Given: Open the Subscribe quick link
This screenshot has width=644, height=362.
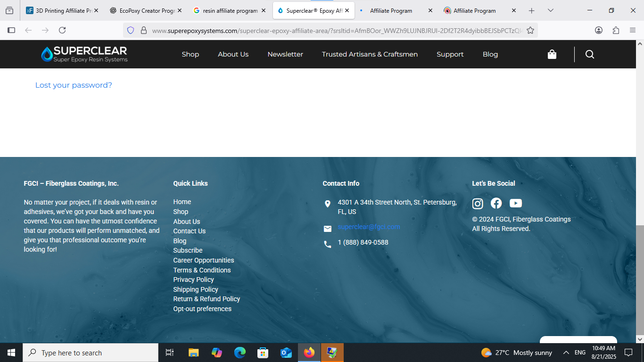Looking at the screenshot, I should pyautogui.click(x=188, y=250).
